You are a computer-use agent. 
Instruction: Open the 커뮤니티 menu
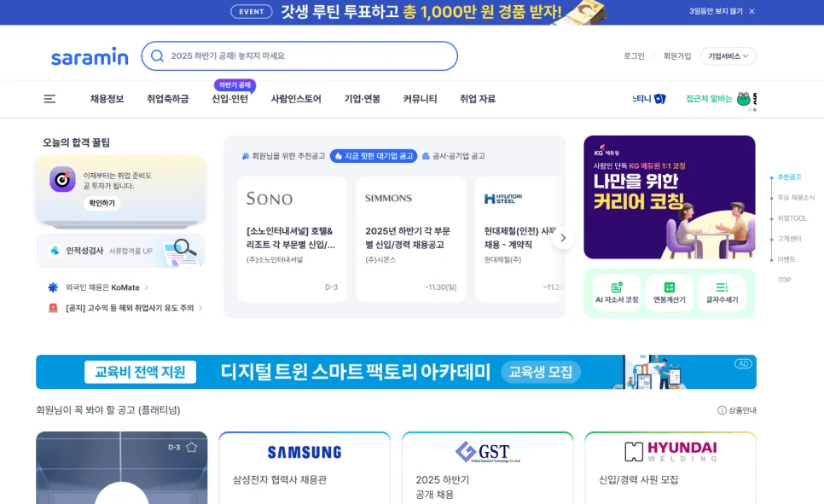click(420, 99)
